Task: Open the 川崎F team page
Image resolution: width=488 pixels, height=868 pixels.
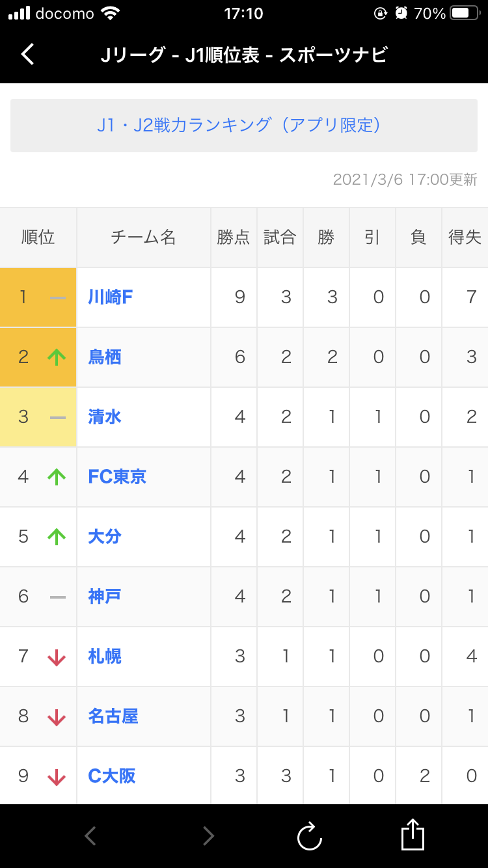Action: 111,297
